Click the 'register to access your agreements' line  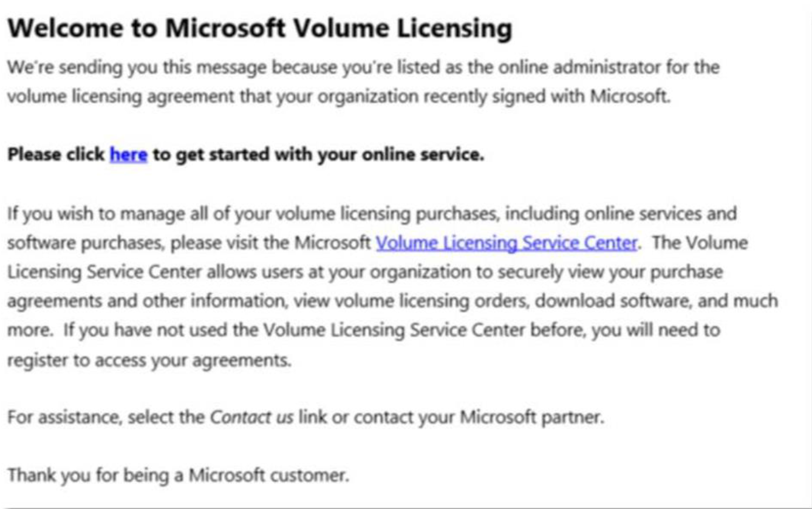click(x=149, y=360)
